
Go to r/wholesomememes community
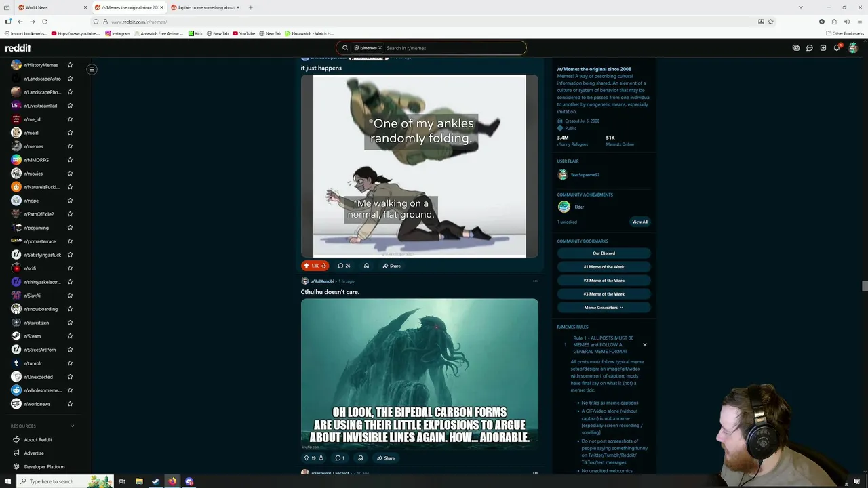pos(43,390)
